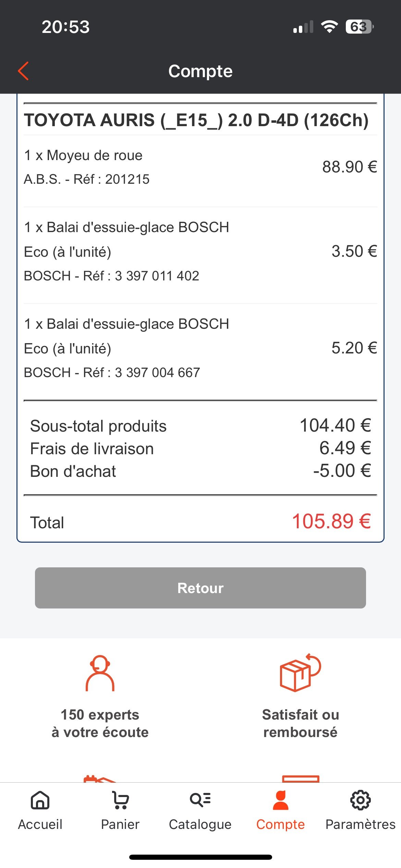Tap the Compte header title
The width and height of the screenshot is (401, 868).
coord(200,71)
